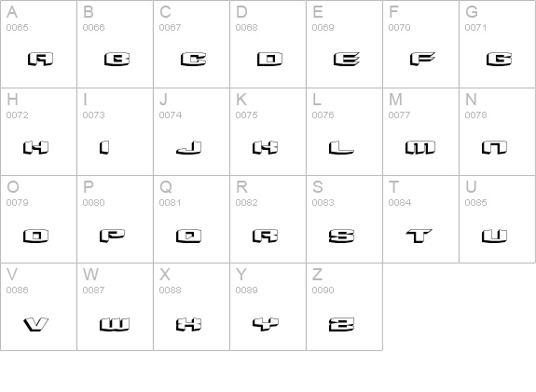This screenshot has height=392, width=536.
Task: Choose the T glyph preview cell
Action: [x=420, y=219]
